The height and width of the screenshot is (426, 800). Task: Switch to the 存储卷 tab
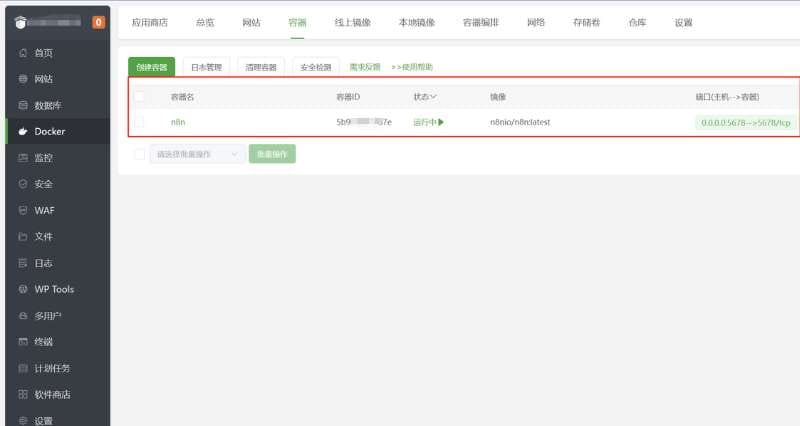[586, 22]
